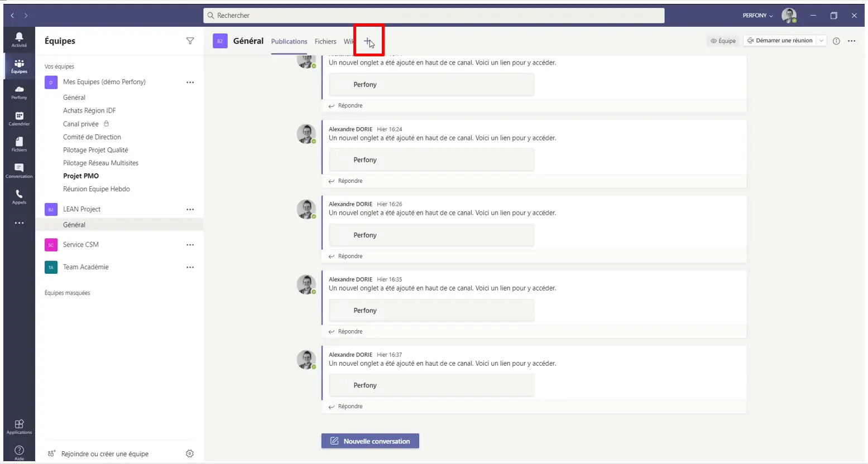This screenshot has height=464, width=868.
Task: Open the Appels phone icon
Action: 19,197
